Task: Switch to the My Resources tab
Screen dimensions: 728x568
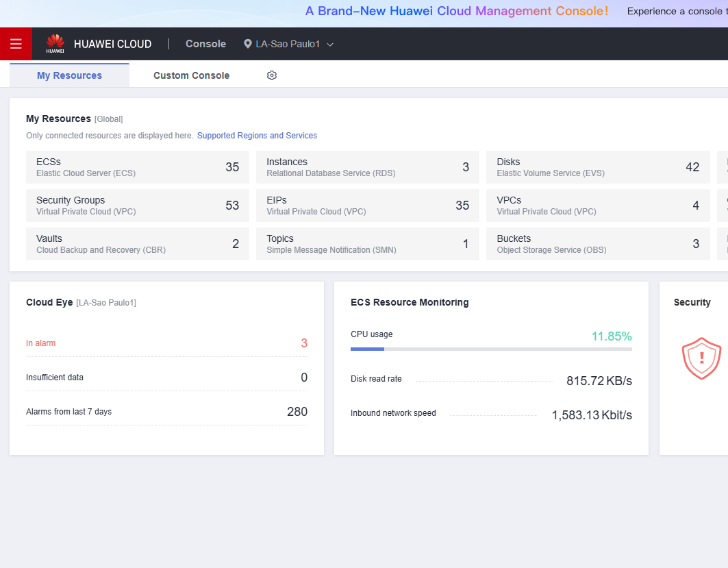Action: 69,75
